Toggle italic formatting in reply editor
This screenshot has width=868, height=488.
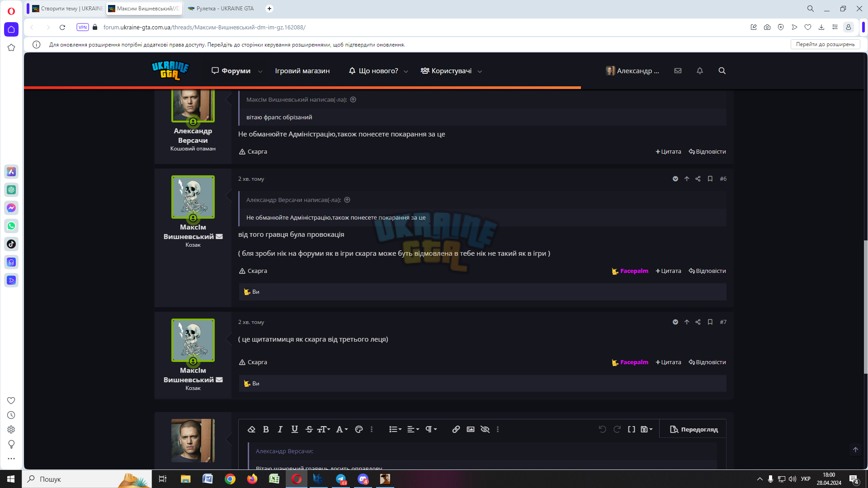point(280,429)
